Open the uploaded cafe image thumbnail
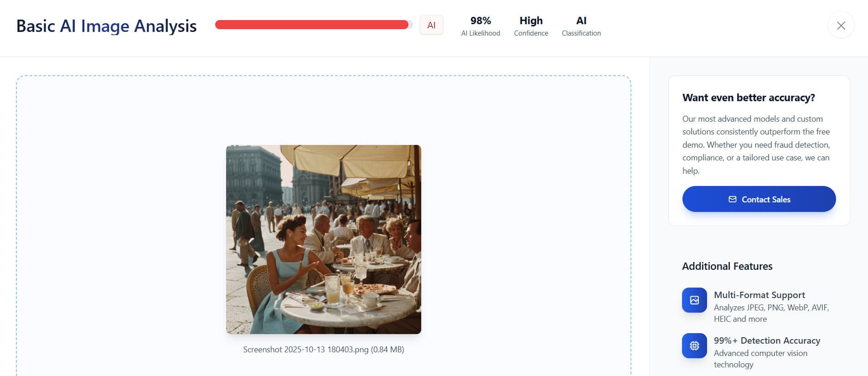 (324, 239)
